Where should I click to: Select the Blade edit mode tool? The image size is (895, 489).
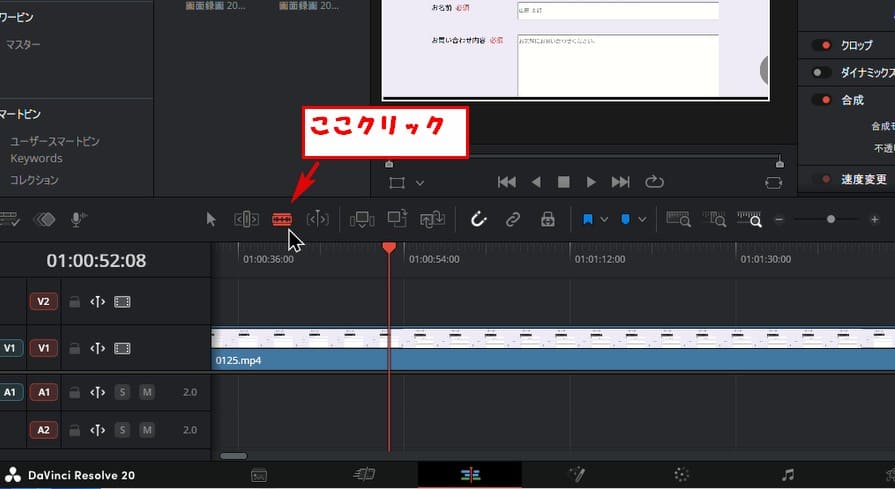pos(282,219)
